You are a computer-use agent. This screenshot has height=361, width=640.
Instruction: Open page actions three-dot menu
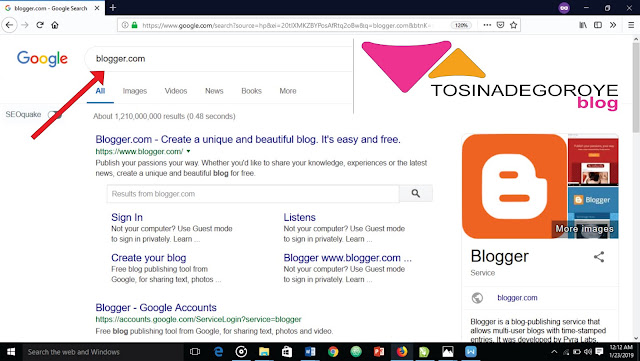pos(487,25)
